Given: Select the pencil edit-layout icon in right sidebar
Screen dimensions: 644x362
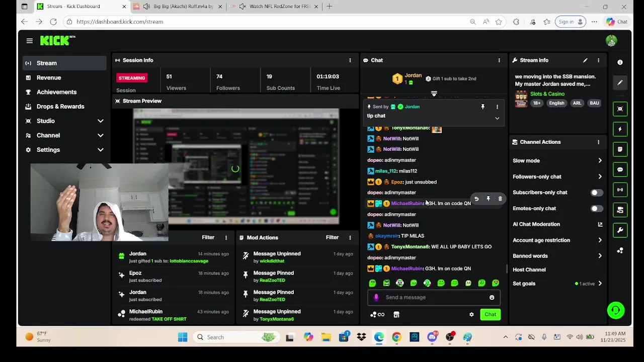Looking at the screenshot, I should [620, 82].
